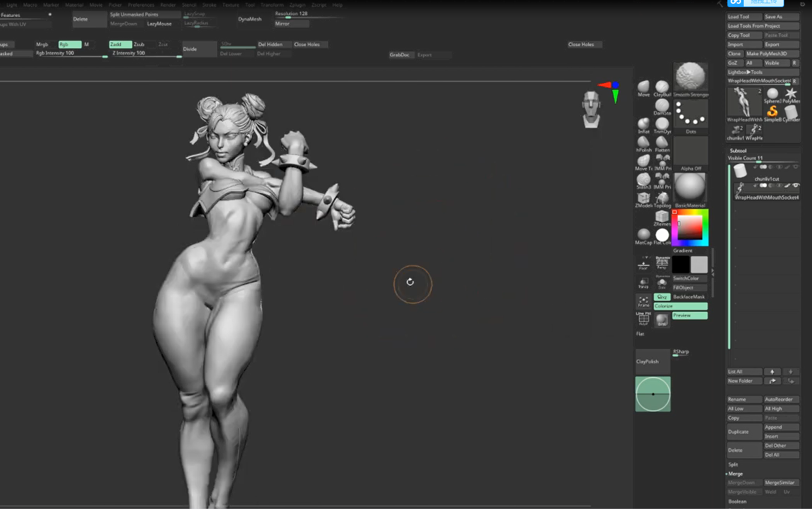This screenshot has height=509, width=812.
Task: Open the Smooth Stronger brush thumbnail
Action: click(x=691, y=80)
